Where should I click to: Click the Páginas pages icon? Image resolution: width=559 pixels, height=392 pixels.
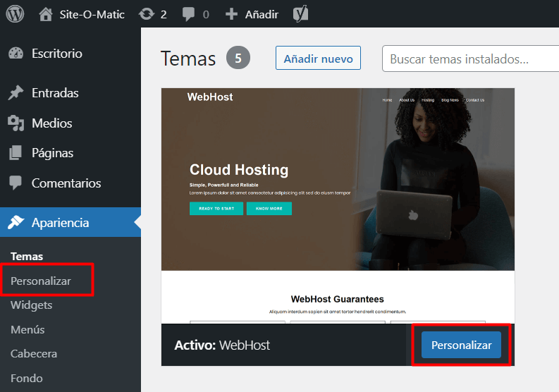click(x=16, y=153)
